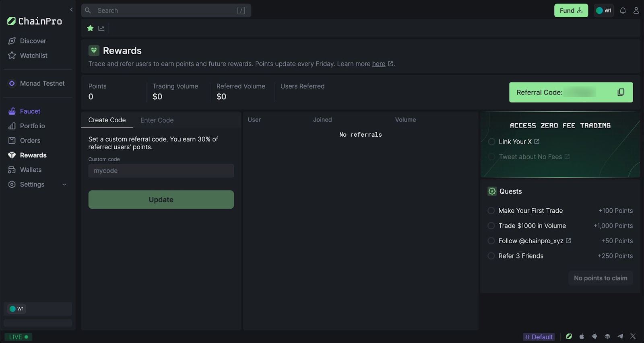Open the Telegram icon
The height and width of the screenshot is (343, 644).
pyautogui.click(x=620, y=337)
